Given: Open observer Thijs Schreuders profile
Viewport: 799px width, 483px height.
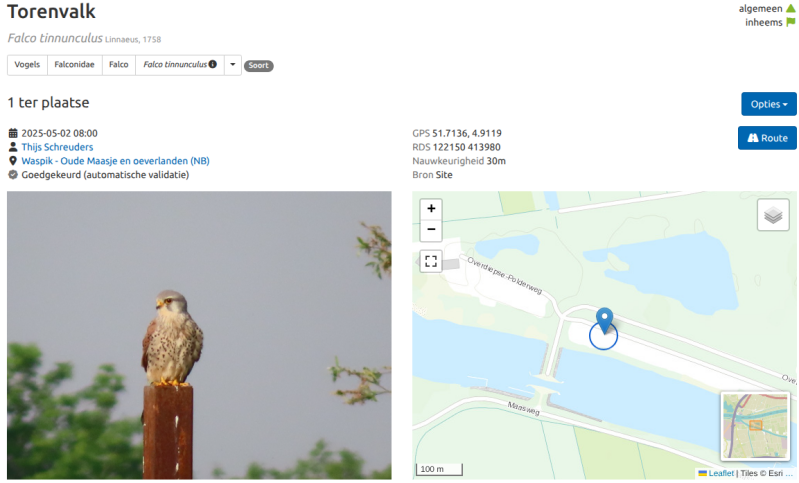Looking at the screenshot, I should pos(57,147).
